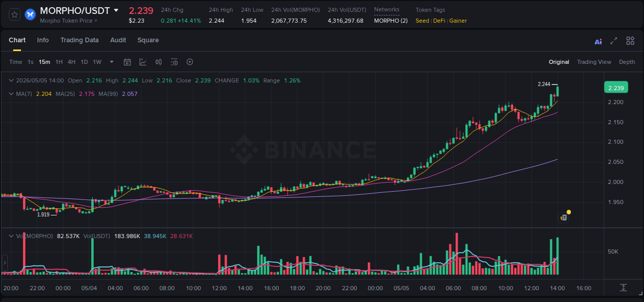Click the MA(25) 2.175 label
This screenshot has width=644, height=302.
tap(75, 94)
